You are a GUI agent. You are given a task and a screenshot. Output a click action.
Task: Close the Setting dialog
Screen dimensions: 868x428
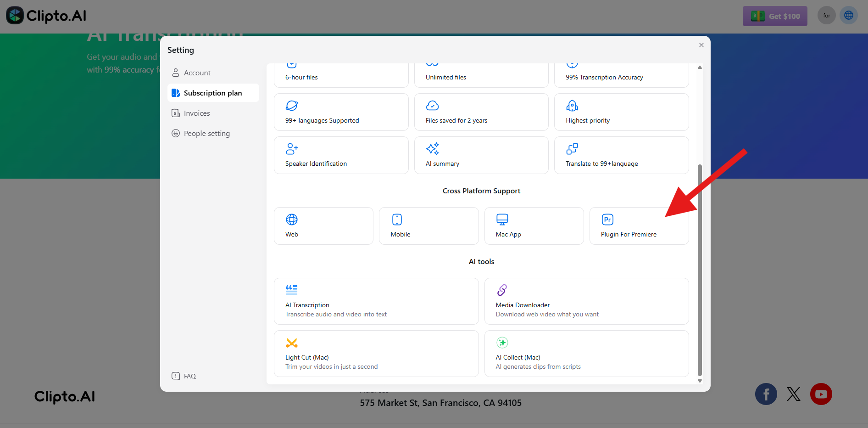tap(701, 45)
